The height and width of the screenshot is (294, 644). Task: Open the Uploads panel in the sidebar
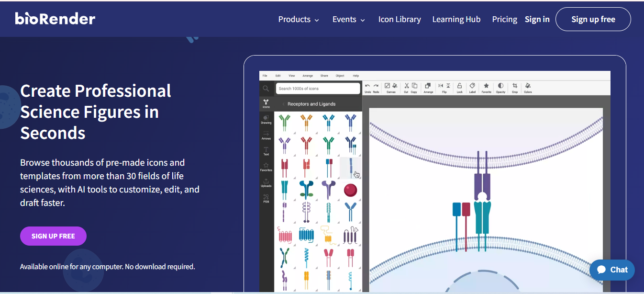pos(266,182)
